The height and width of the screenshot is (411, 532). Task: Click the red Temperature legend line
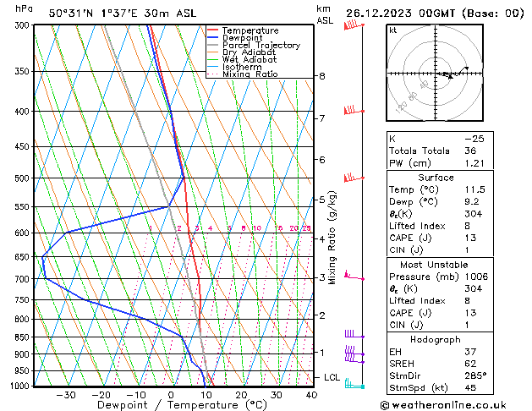pyautogui.click(x=212, y=30)
